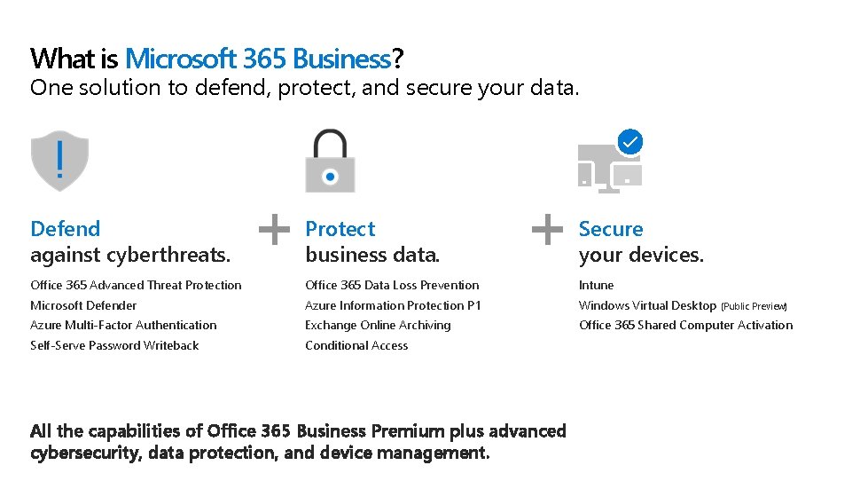Viewport: 868px width, 489px height.
Task: Select Azure Information Protection P1
Action: (393, 305)
